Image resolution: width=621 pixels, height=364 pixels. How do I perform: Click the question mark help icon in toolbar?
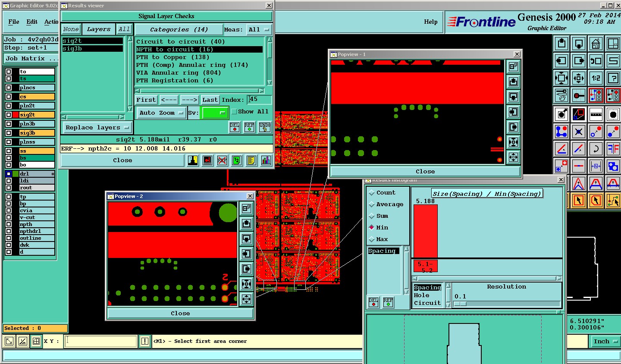tap(613, 78)
